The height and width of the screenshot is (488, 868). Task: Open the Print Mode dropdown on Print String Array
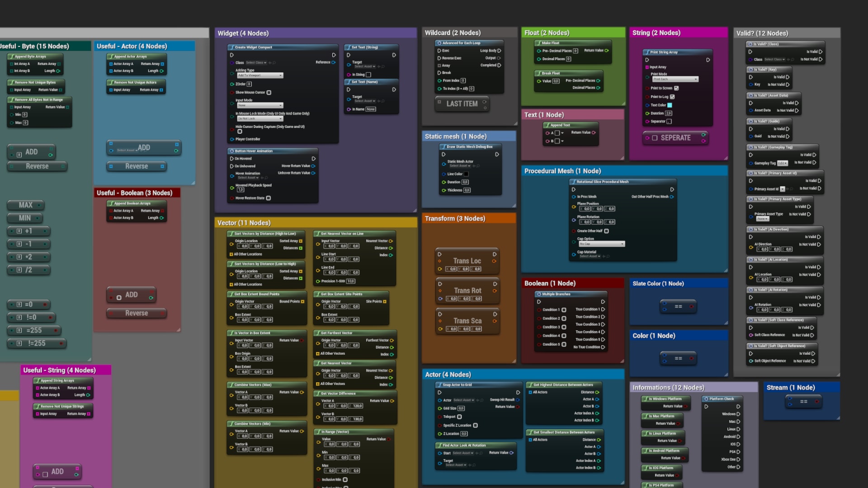[675, 79]
